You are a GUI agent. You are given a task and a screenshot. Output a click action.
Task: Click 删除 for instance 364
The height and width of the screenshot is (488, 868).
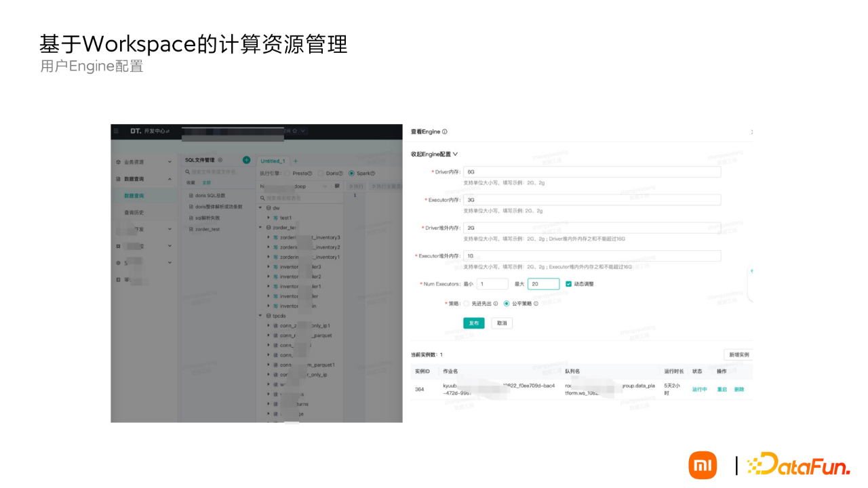pyautogui.click(x=739, y=390)
